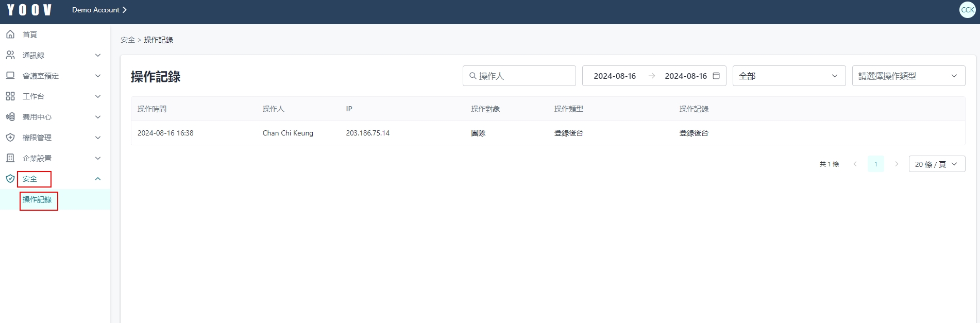Click the contacts people icon

[x=10, y=55]
